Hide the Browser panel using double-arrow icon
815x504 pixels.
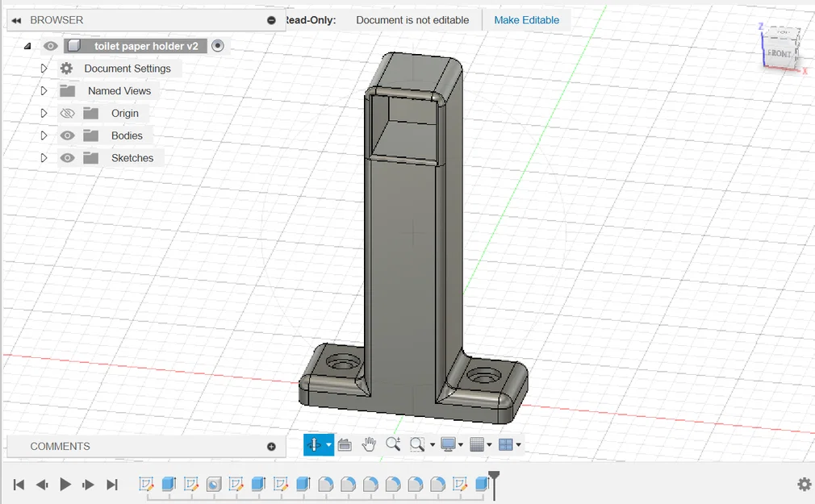pyautogui.click(x=16, y=20)
